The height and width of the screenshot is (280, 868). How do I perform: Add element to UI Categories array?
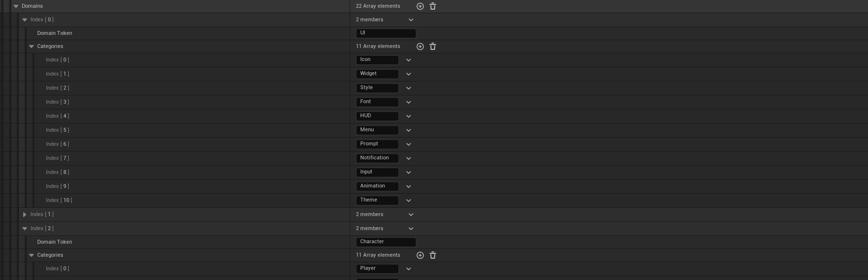coord(420,47)
